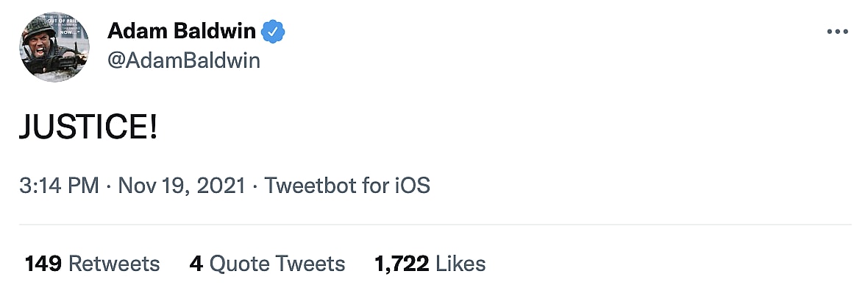
Task: Click the word Retweets
Action: [114, 264]
